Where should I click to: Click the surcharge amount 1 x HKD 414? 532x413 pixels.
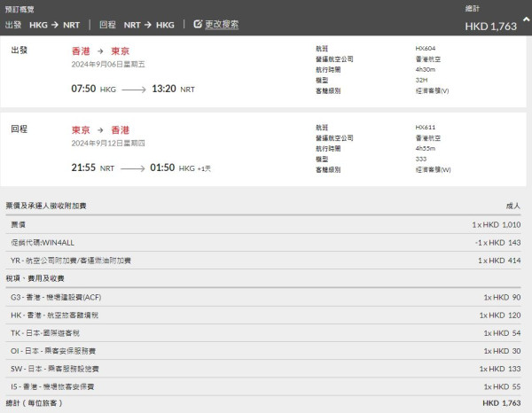(499, 261)
